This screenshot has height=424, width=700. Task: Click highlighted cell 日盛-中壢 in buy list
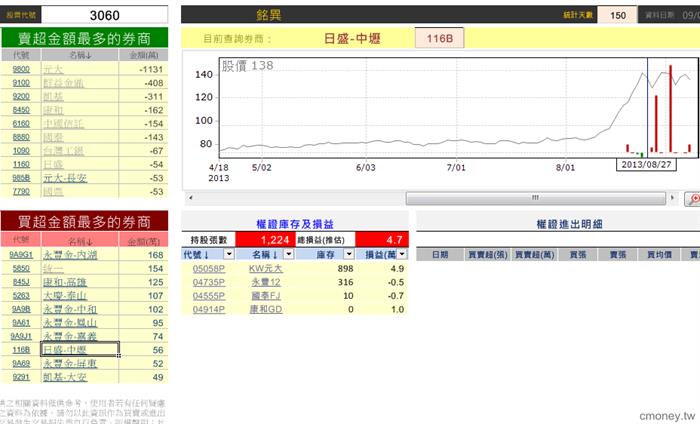tap(80, 349)
